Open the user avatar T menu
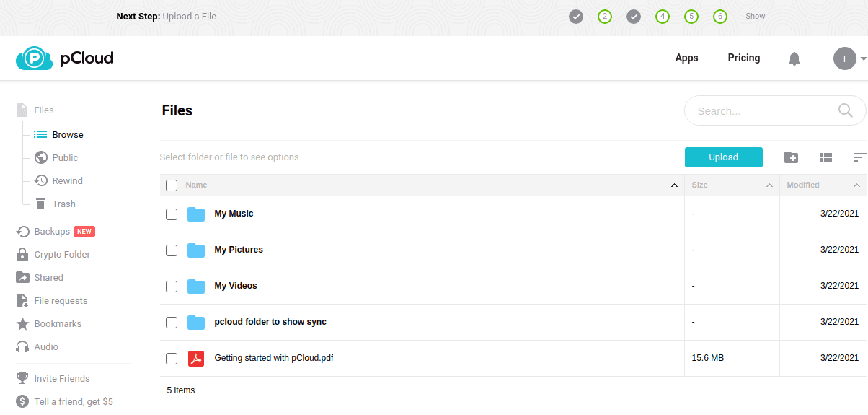 pos(845,58)
